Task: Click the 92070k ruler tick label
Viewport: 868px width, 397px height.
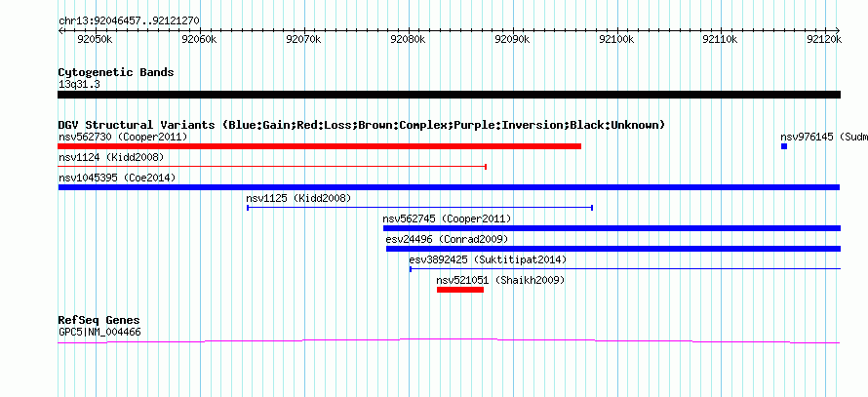Action: [304, 39]
